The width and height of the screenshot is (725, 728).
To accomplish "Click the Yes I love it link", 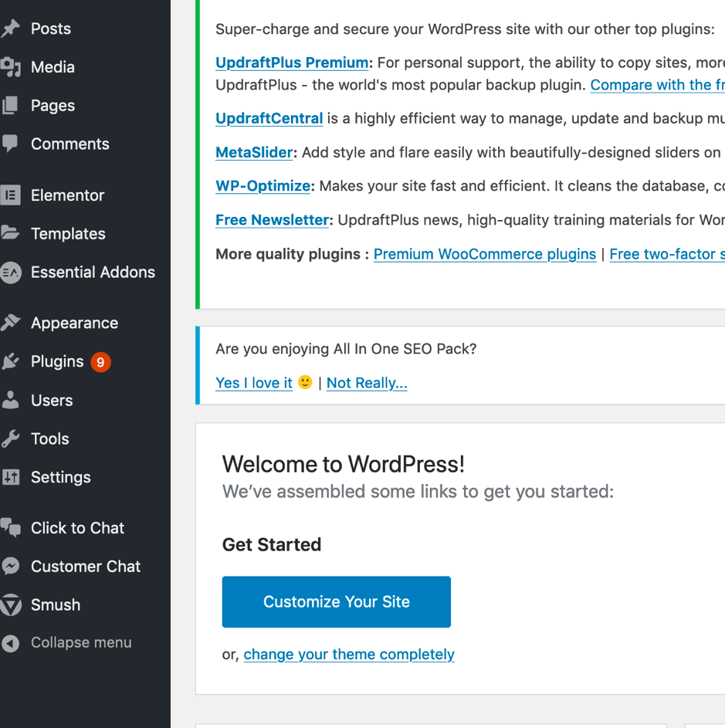I will (x=254, y=383).
